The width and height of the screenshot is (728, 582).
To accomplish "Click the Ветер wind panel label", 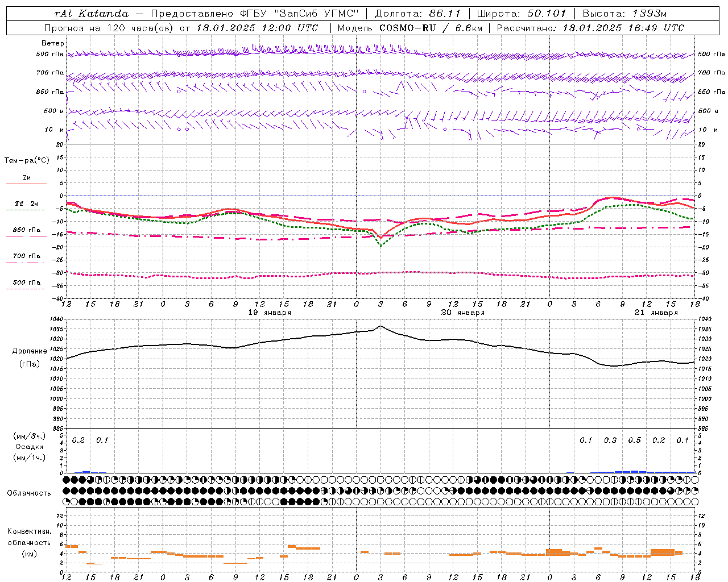I will coord(53,43).
